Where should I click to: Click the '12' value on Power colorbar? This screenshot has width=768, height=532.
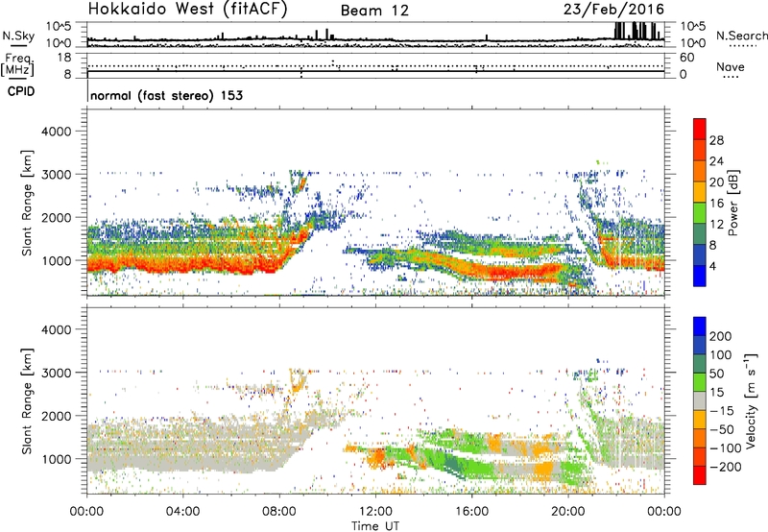click(716, 225)
